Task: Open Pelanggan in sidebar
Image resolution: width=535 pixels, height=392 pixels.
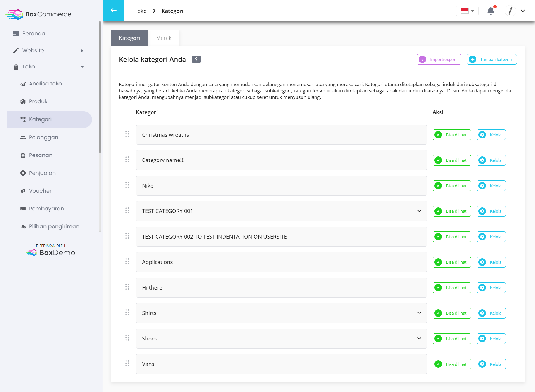Action: click(x=49, y=137)
